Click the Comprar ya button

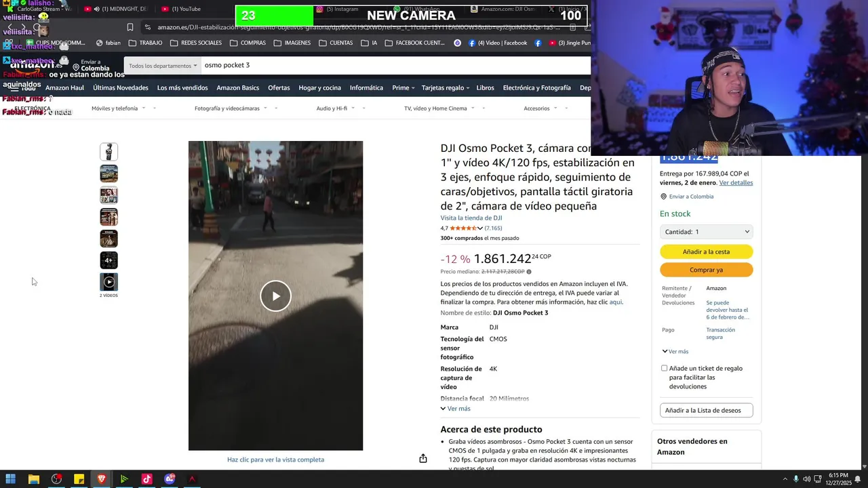[x=706, y=270]
